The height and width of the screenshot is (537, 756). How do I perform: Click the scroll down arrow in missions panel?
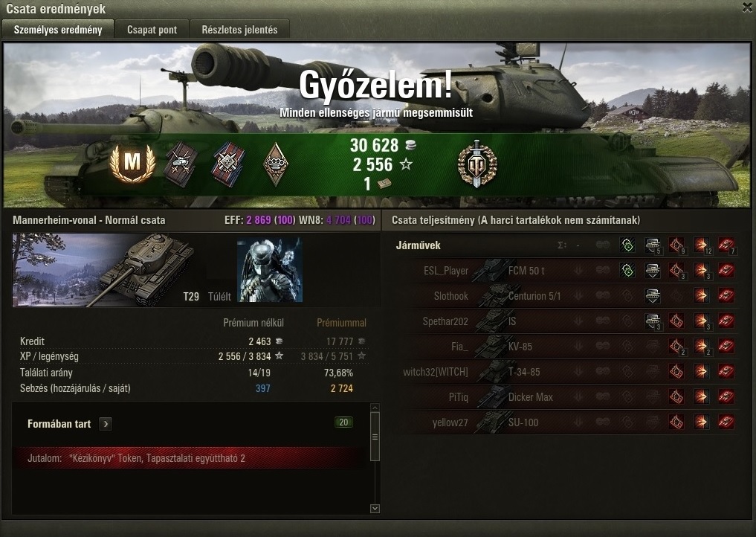(375, 509)
